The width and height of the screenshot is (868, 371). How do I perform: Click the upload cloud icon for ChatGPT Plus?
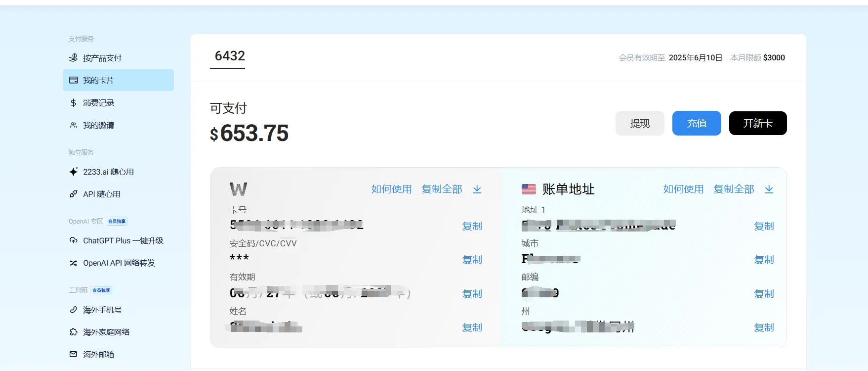(x=73, y=240)
